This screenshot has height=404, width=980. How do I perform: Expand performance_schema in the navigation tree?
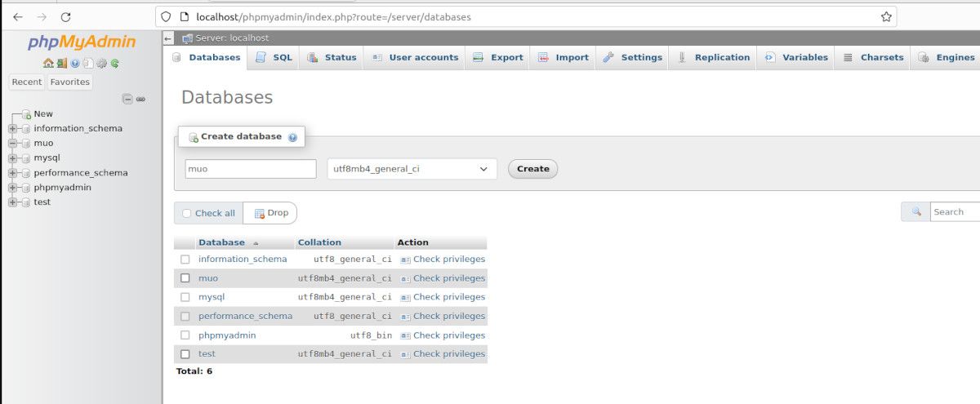(x=12, y=173)
